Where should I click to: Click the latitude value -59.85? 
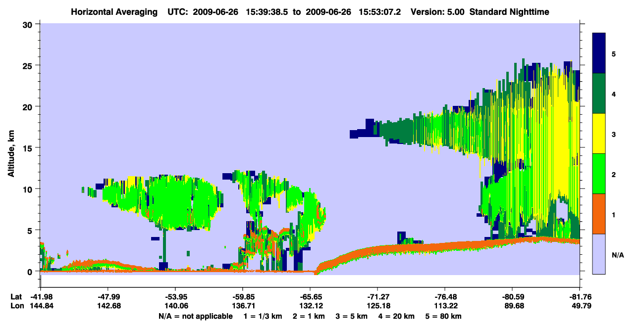pos(242,297)
